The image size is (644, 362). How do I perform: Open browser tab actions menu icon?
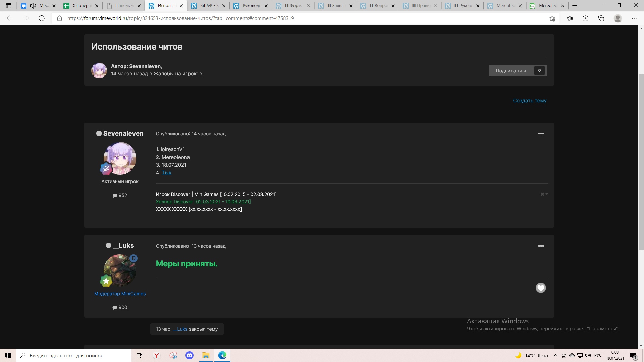(9, 6)
